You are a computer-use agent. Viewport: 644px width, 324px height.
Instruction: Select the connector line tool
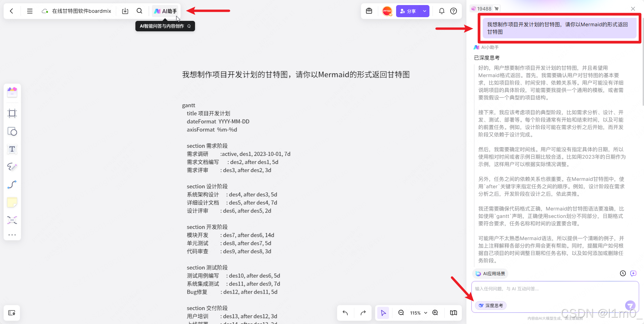pos(12,185)
